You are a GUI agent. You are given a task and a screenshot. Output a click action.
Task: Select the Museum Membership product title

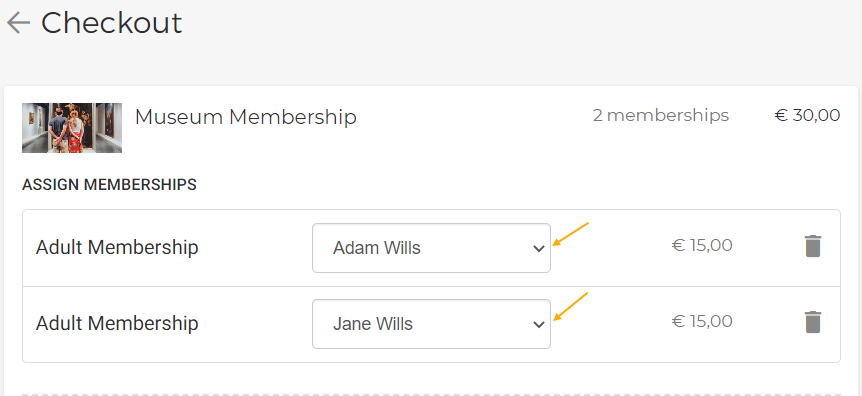[x=246, y=117]
